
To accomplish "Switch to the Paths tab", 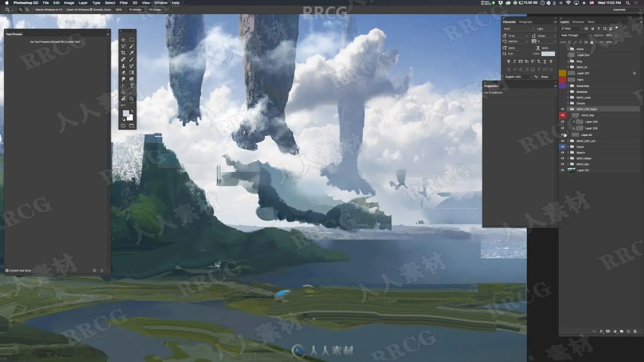I will (x=591, y=22).
